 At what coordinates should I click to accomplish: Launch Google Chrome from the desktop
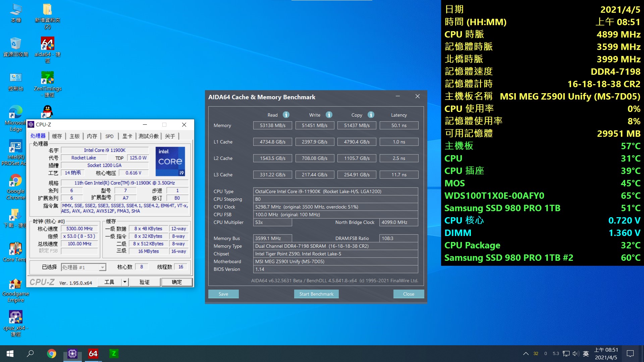point(16,187)
